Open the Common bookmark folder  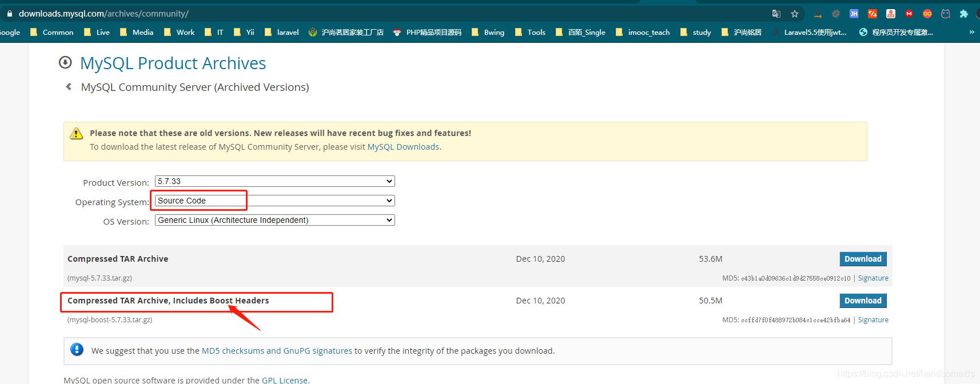pos(51,33)
